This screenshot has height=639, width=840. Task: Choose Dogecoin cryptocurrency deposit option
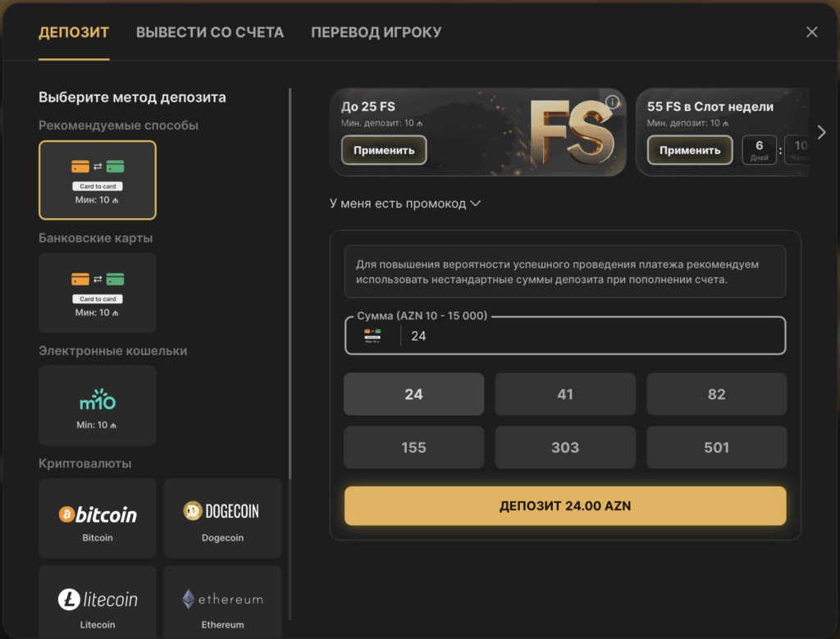pyautogui.click(x=222, y=518)
